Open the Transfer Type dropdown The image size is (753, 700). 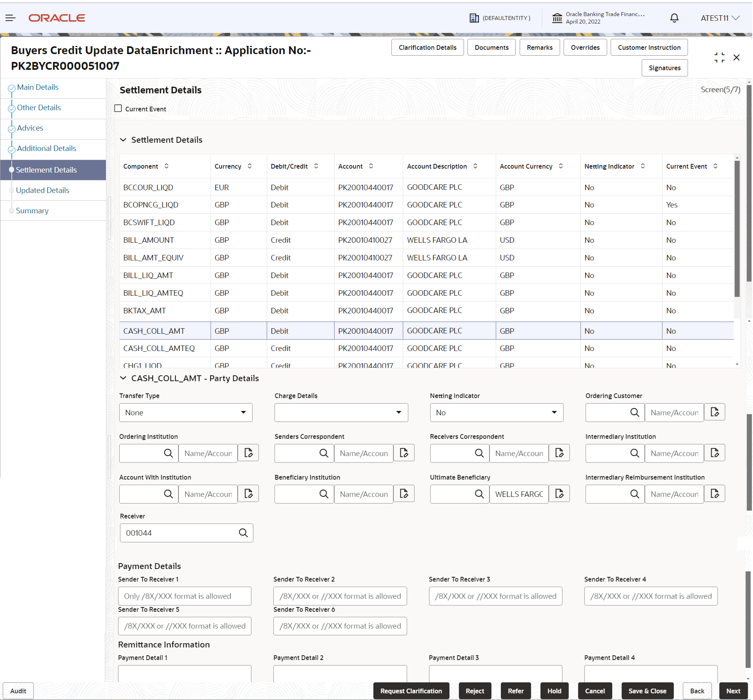coord(186,413)
